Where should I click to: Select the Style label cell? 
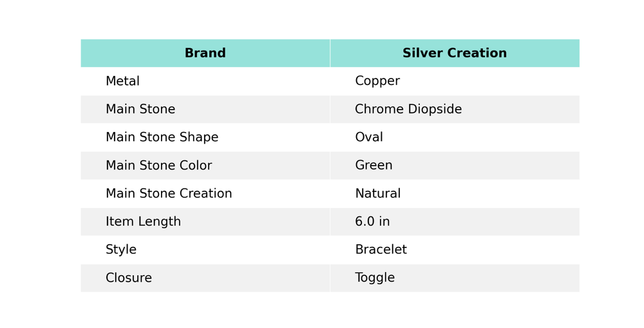pyautogui.click(x=120, y=250)
